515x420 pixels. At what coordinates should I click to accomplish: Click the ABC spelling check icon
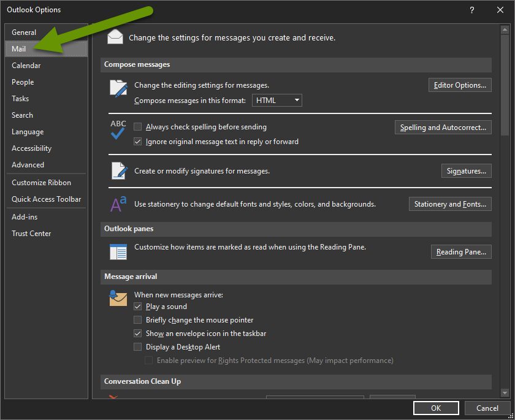pos(118,131)
